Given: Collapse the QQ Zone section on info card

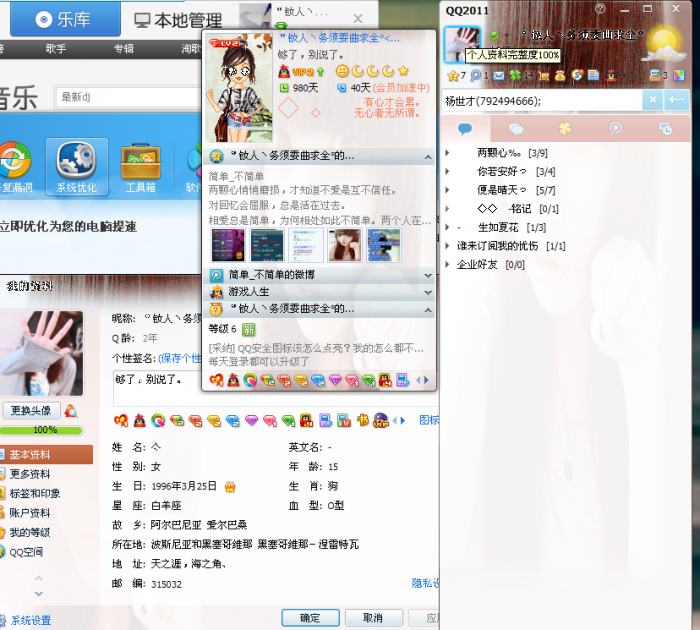Looking at the screenshot, I should point(428,157).
